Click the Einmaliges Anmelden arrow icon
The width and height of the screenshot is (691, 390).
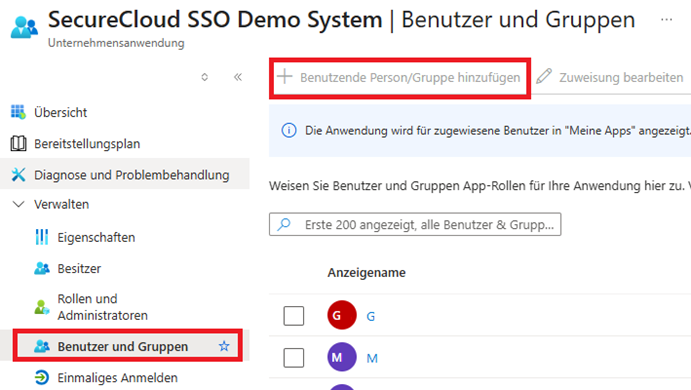[42, 378]
